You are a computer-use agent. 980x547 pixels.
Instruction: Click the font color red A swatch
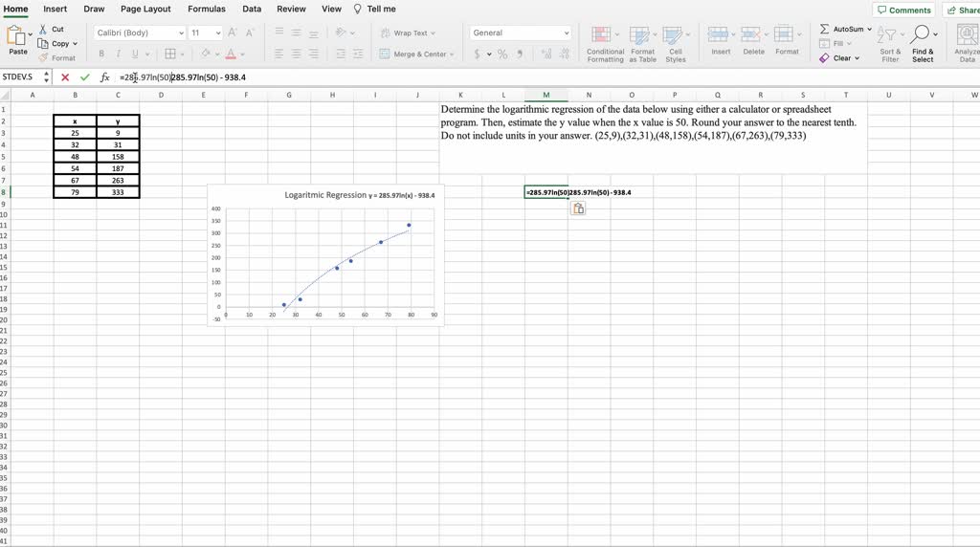coord(231,55)
